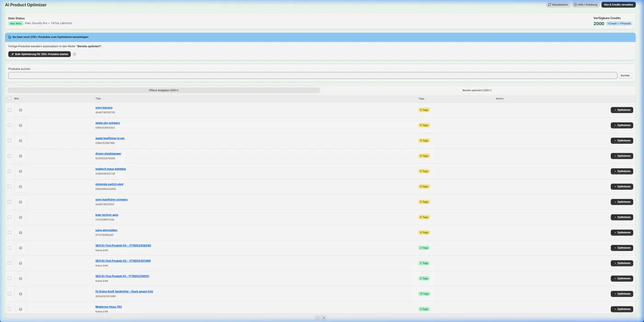Click the 2000 credits value

(x=599, y=23)
